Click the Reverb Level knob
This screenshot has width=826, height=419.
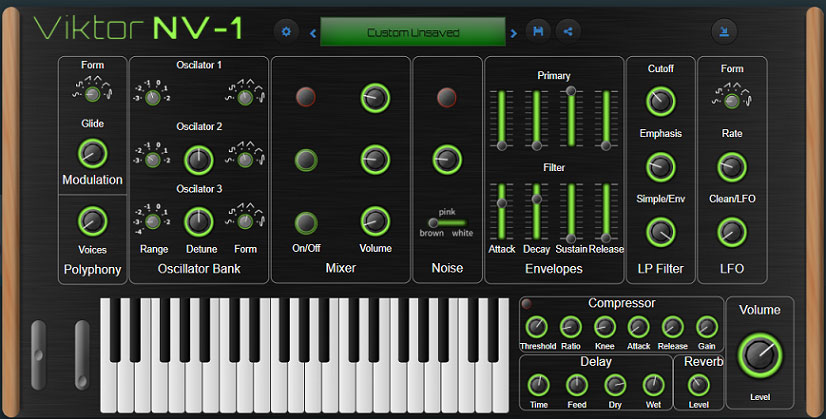[699, 385]
